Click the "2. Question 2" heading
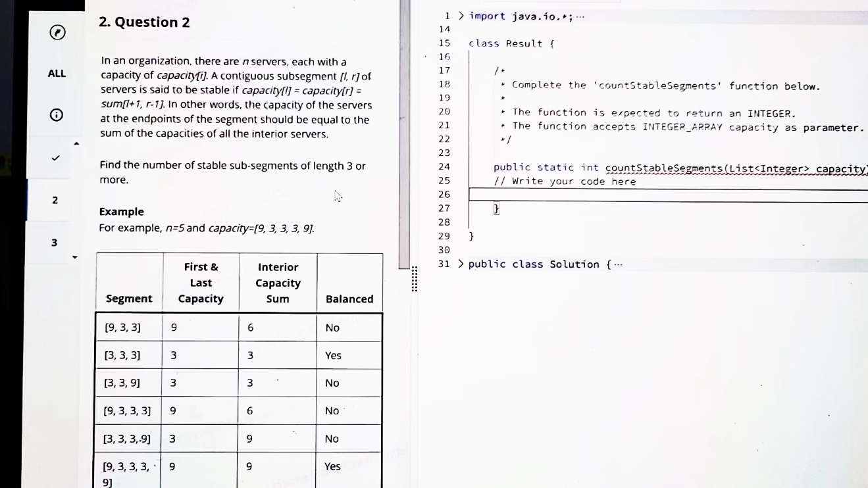 pos(144,22)
